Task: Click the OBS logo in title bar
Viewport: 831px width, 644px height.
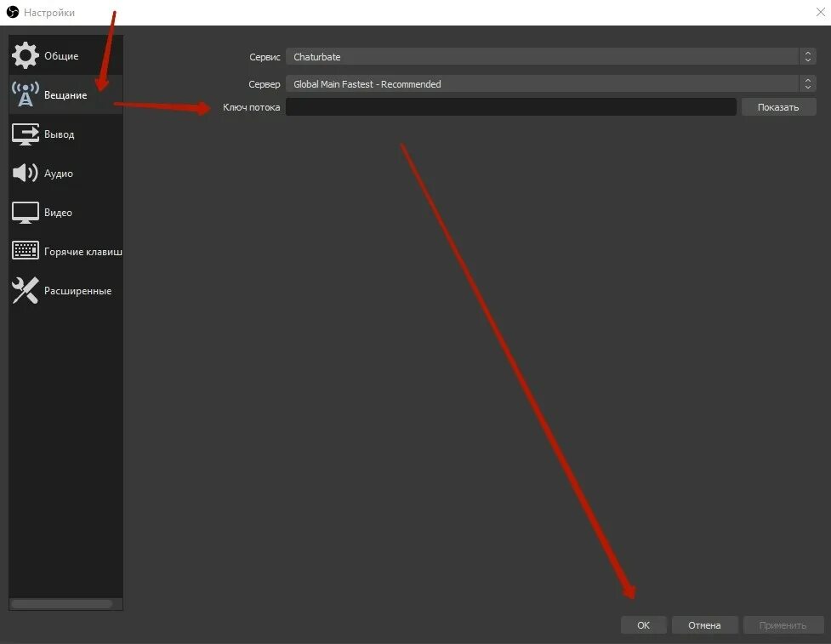Action: pyautogui.click(x=13, y=12)
